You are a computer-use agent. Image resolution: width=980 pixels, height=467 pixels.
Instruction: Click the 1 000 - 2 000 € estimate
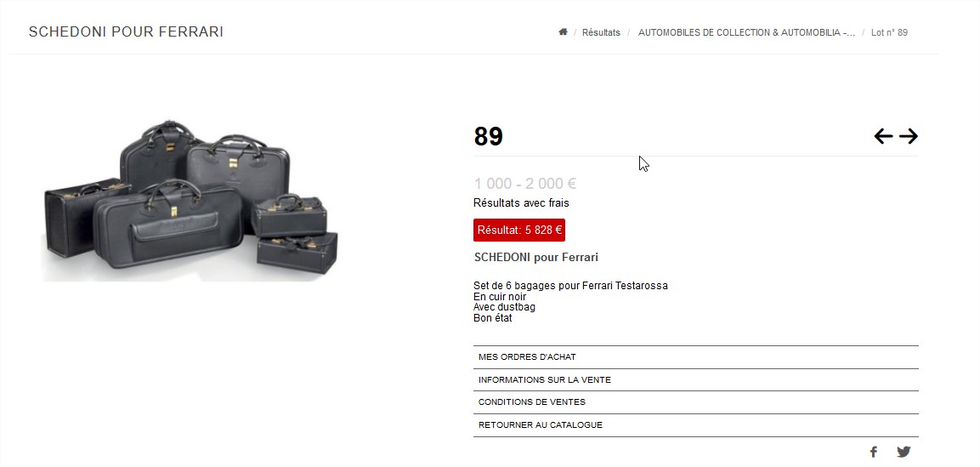click(525, 184)
